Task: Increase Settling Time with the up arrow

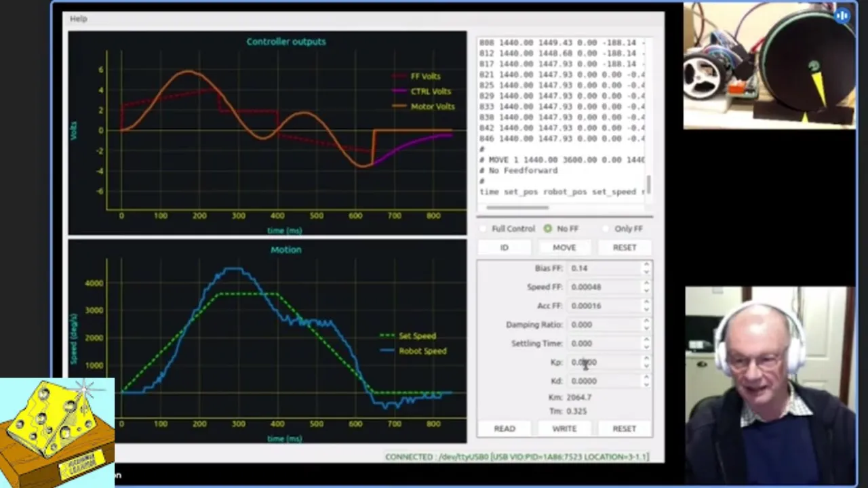Action: (646, 340)
